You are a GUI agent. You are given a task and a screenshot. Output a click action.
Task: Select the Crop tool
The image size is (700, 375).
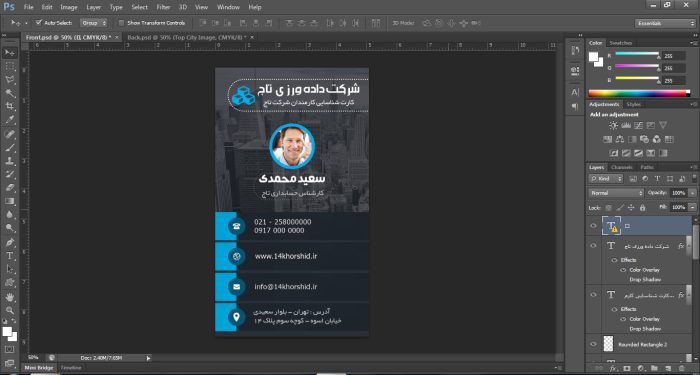click(9, 106)
